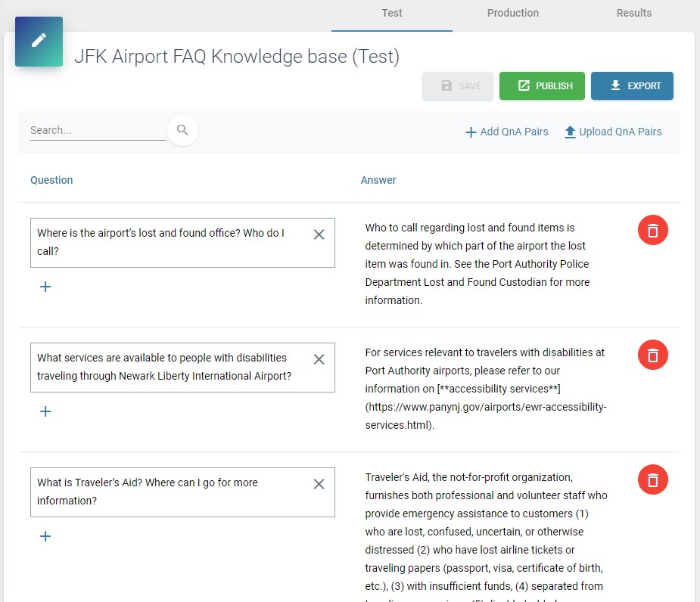Click the search magnifier icon

click(182, 130)
